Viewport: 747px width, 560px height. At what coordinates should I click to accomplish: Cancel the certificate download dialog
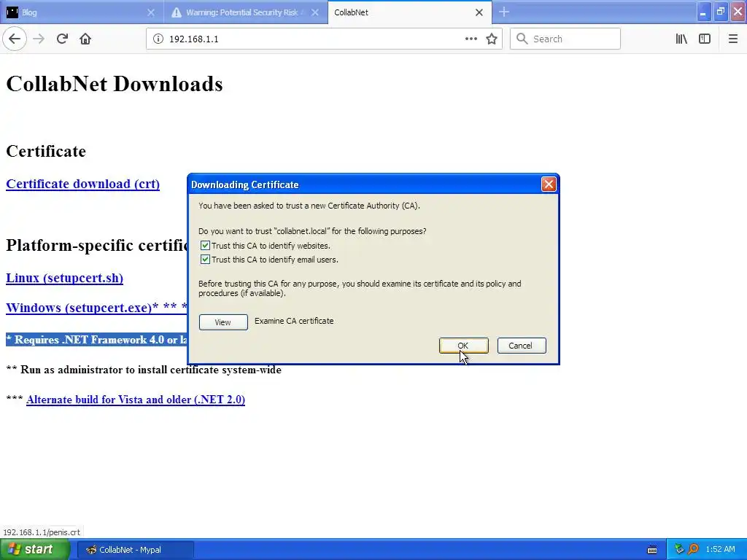(521, 346)
